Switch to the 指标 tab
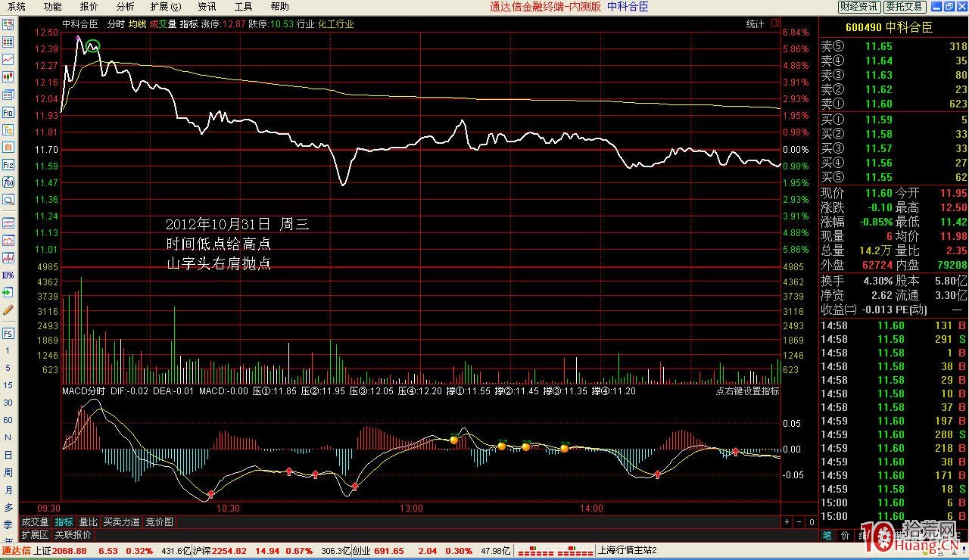 coord(64,522)
